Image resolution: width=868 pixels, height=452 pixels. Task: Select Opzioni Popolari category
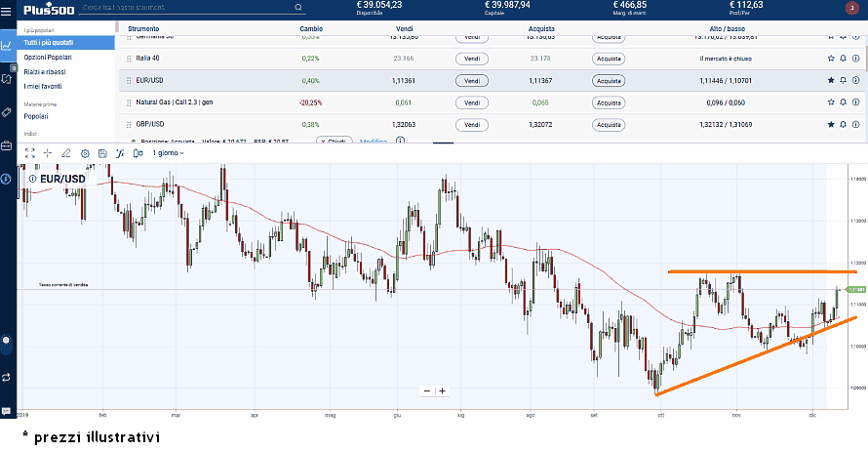(x=48, y=58)
